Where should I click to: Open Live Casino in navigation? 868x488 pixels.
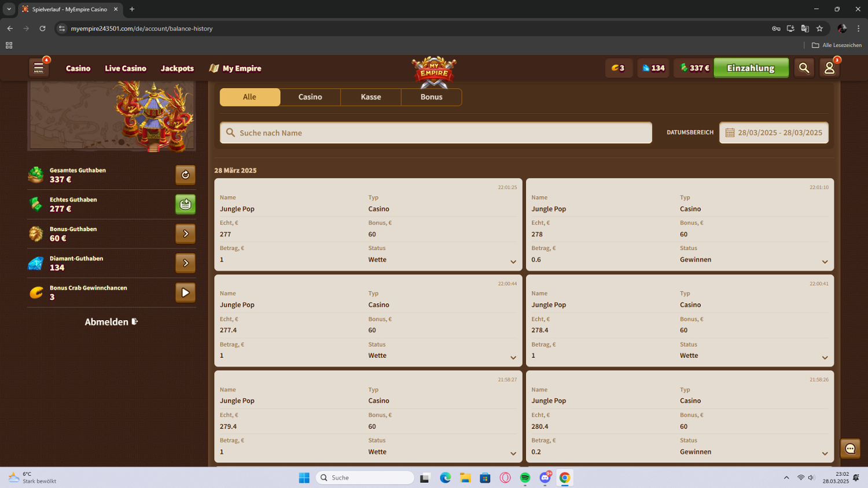(x=125, y=68)
